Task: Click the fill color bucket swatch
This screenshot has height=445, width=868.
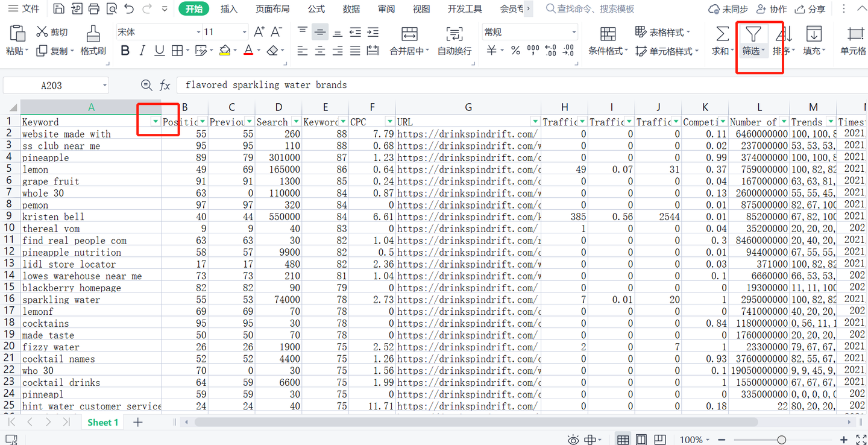Action: pyautogui.click(x=224, y=51)
